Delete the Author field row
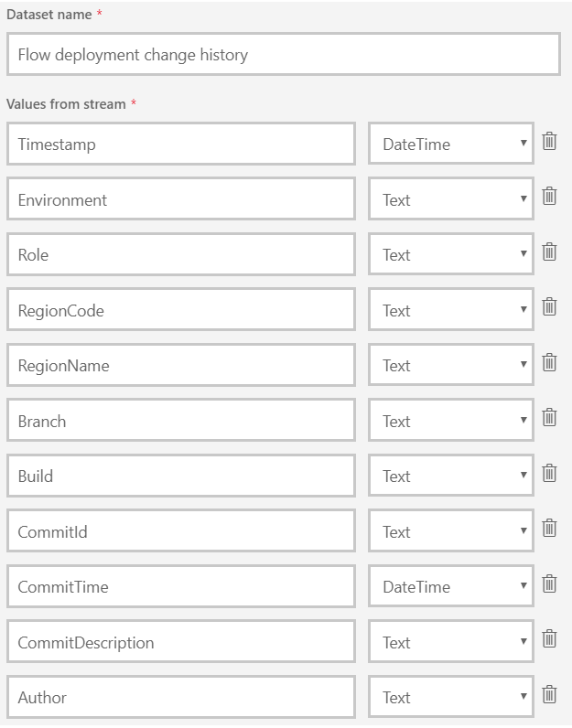 (549, 695)
